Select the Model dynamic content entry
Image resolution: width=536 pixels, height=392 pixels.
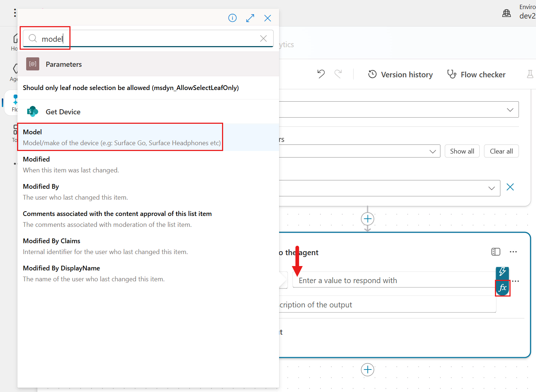click(120, 137)
